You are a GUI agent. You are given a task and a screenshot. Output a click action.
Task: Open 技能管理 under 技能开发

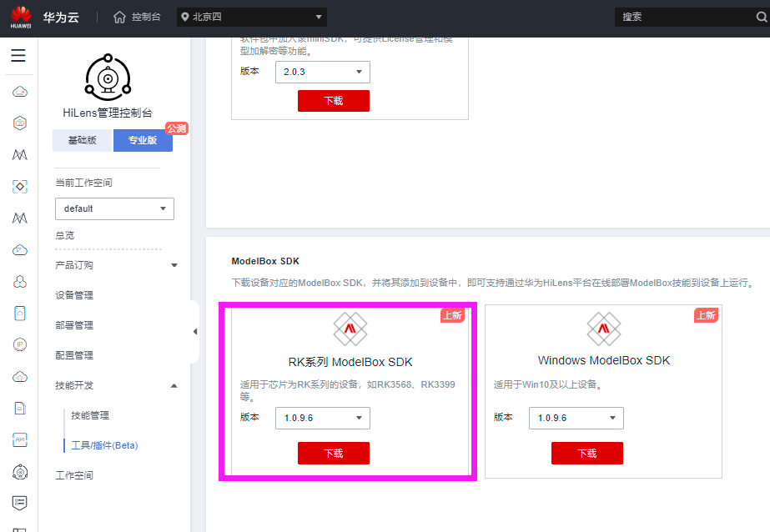[90, 416]
